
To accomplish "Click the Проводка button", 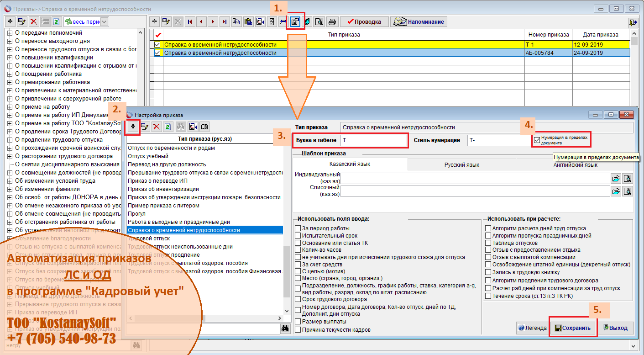I will click(x=364, y=21).
